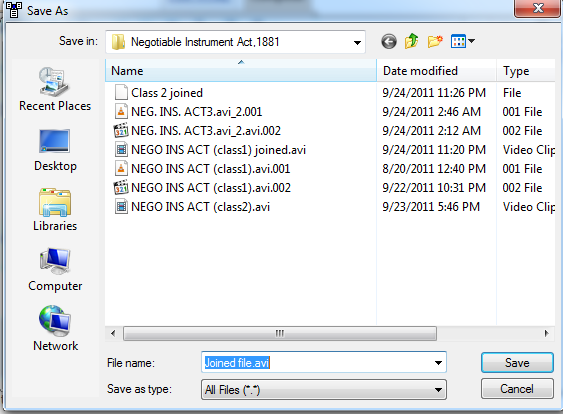563x414 pixels.
Task: Click date '8/20/2011 12:40 PM'
Action: coord(434,169)
